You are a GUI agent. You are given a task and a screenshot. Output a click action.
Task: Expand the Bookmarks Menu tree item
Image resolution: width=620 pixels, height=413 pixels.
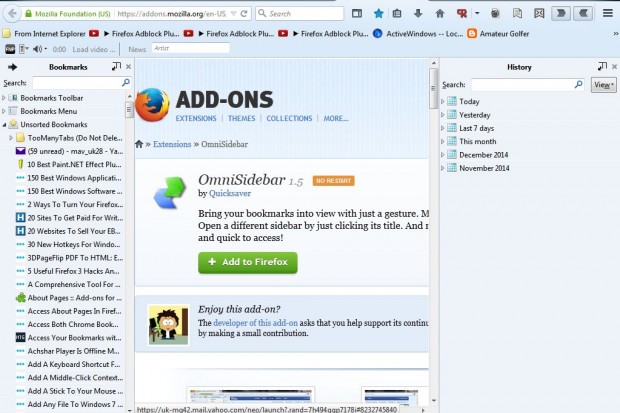point(4,111)
